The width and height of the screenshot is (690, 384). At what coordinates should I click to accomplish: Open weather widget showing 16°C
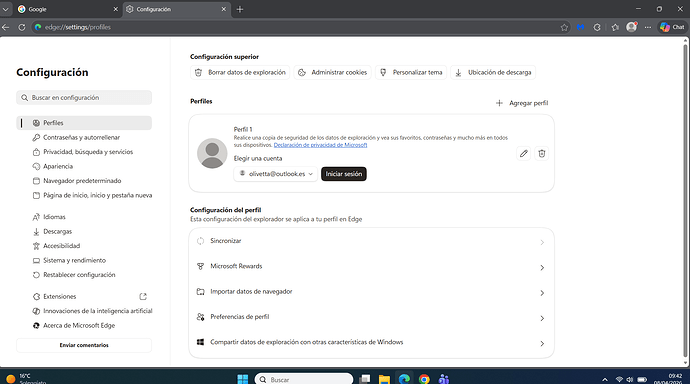[x=26, y=379]
